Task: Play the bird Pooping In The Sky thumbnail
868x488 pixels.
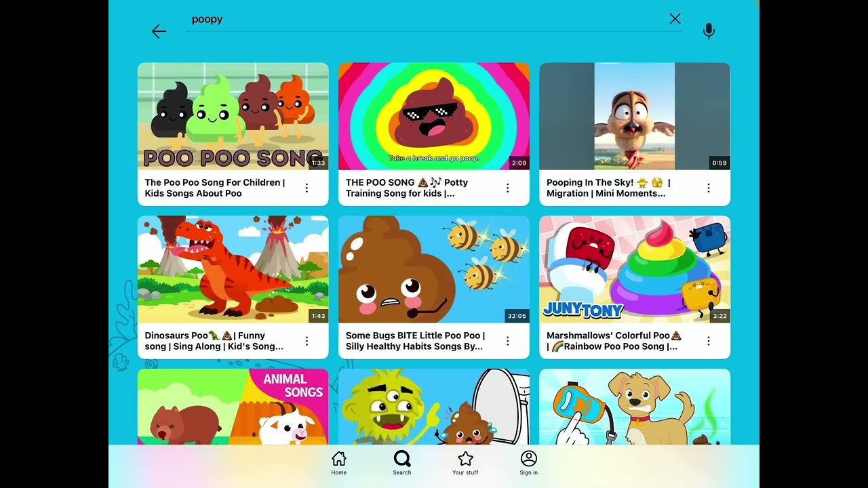Action: (635, 117)
